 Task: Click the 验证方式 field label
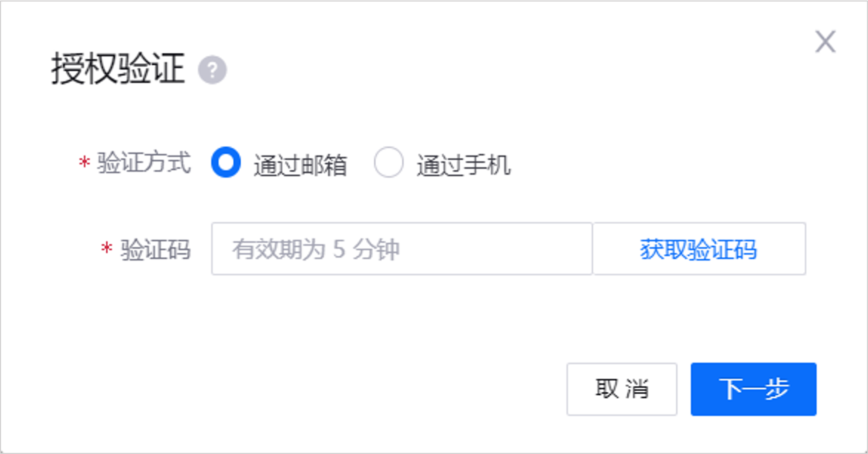tap(144, 163)
